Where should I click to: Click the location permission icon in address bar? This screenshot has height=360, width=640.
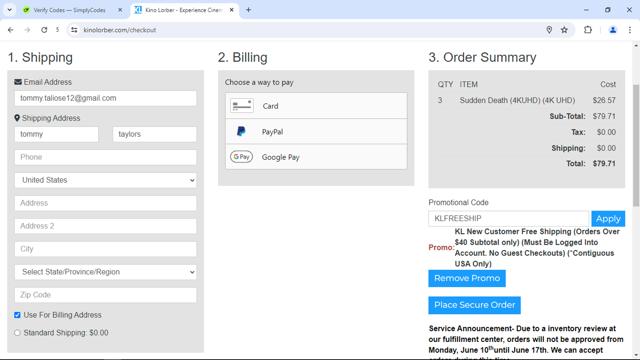[x=549, y=30]
